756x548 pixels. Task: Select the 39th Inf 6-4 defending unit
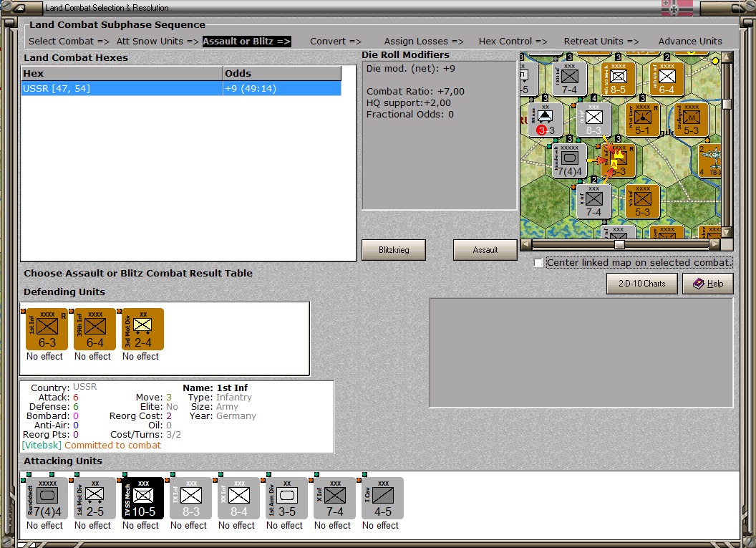pos(94,329)
